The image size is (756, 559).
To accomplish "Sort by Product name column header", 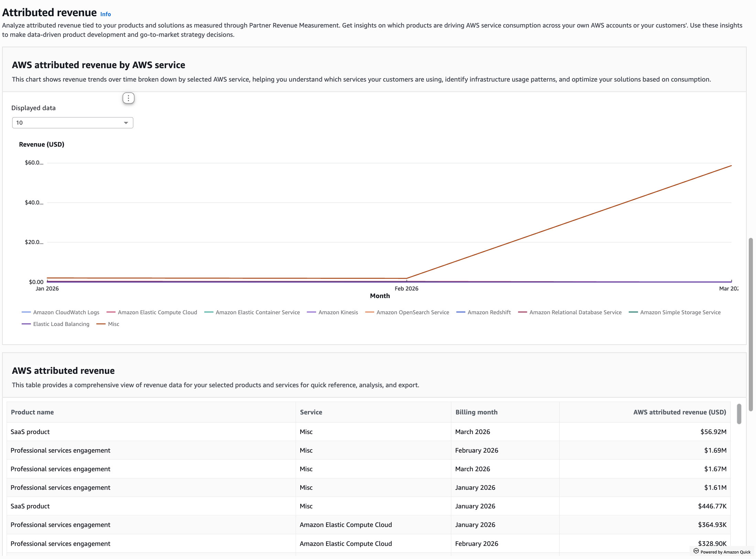I will pos(32,412).
